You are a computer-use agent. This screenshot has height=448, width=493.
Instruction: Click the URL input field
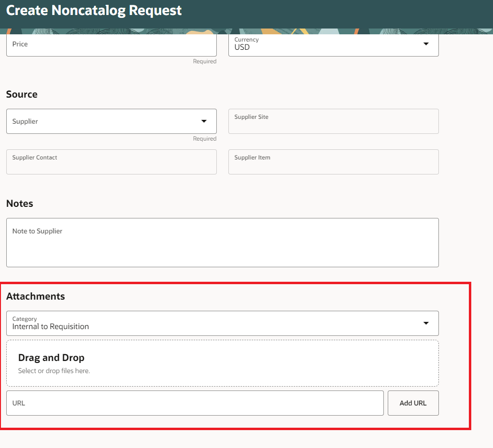tap(193, 403)
